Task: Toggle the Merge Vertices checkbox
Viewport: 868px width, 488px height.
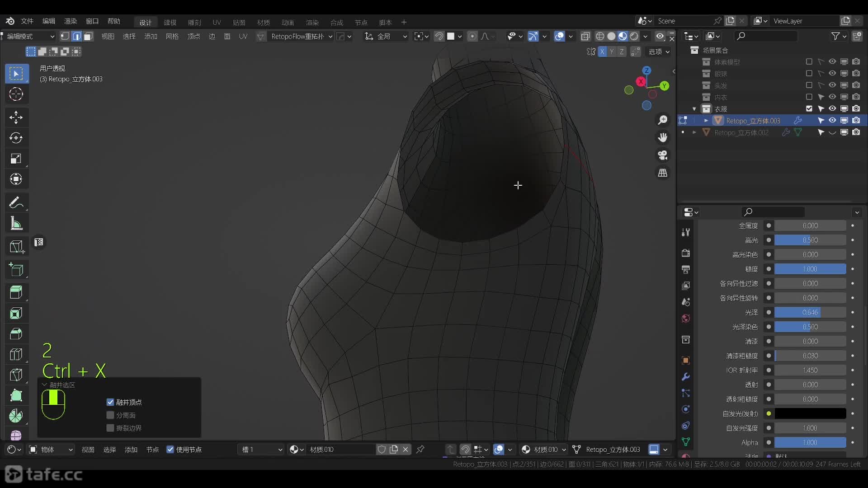Action: tap(110, 402)
